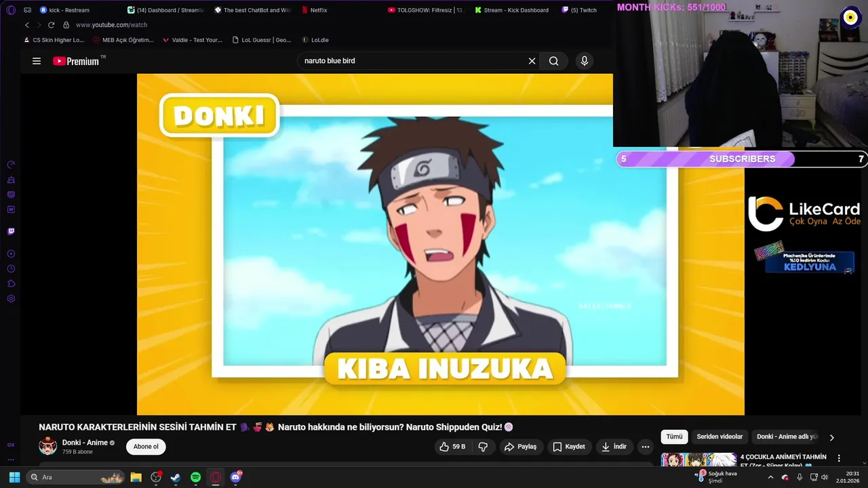
Task: Select the 'Seriden videolar' filter chip
Action: [719, 437]
